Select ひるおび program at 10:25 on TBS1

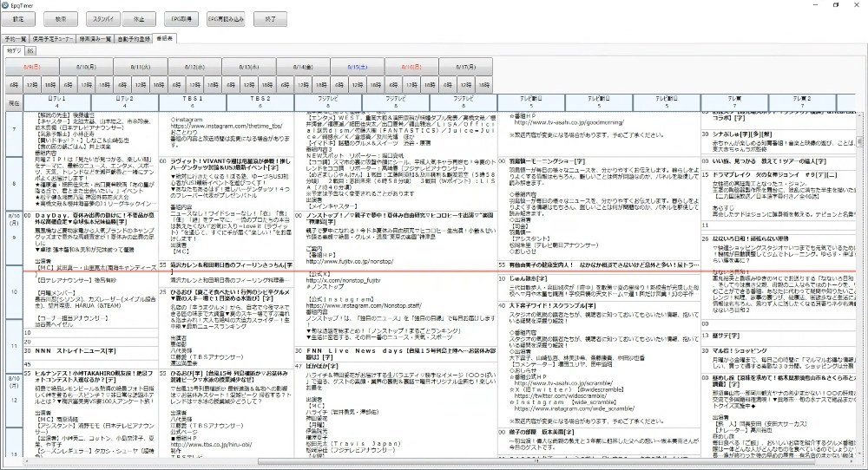[x=227, y=329]
